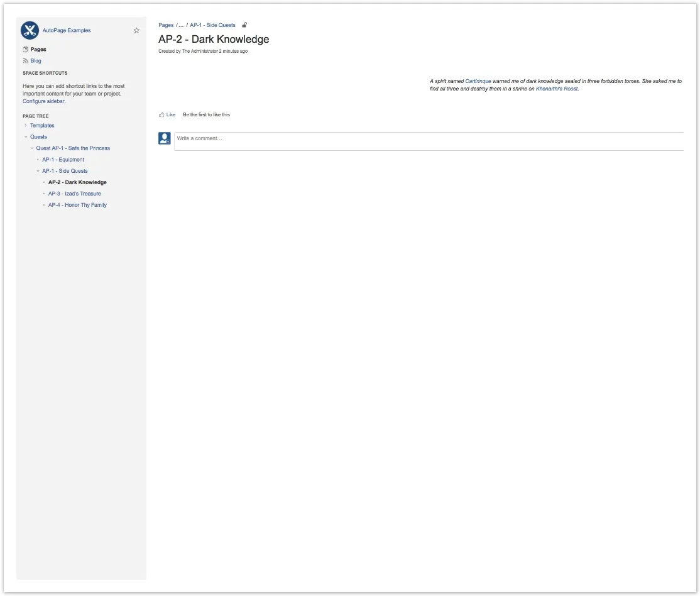Open page restrictions via the padlock icon
The width and height of the screenshot is (700, 596).
tap(244, 25)
